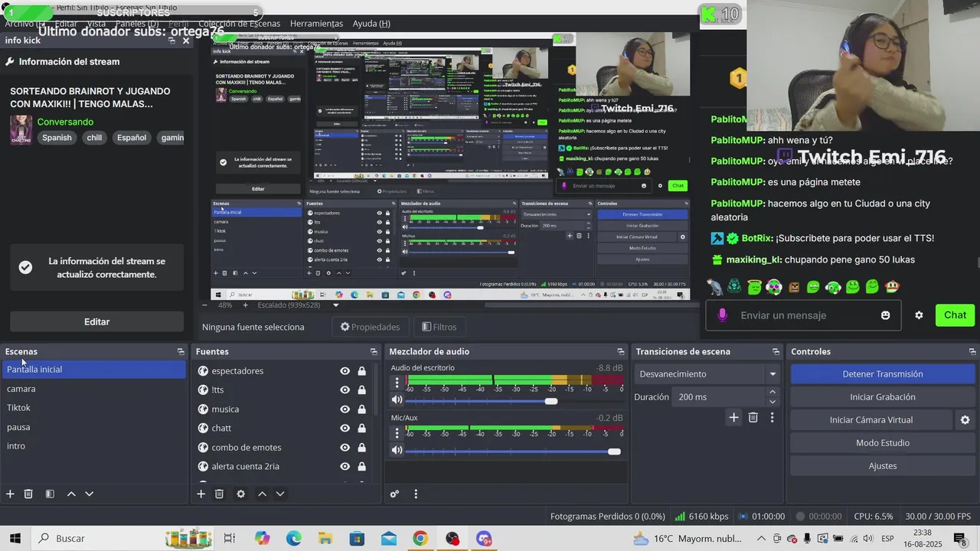Open options dots for Mic/Aux channel
The height and width of the screenshot is (551, 980).
coord(397,432)
